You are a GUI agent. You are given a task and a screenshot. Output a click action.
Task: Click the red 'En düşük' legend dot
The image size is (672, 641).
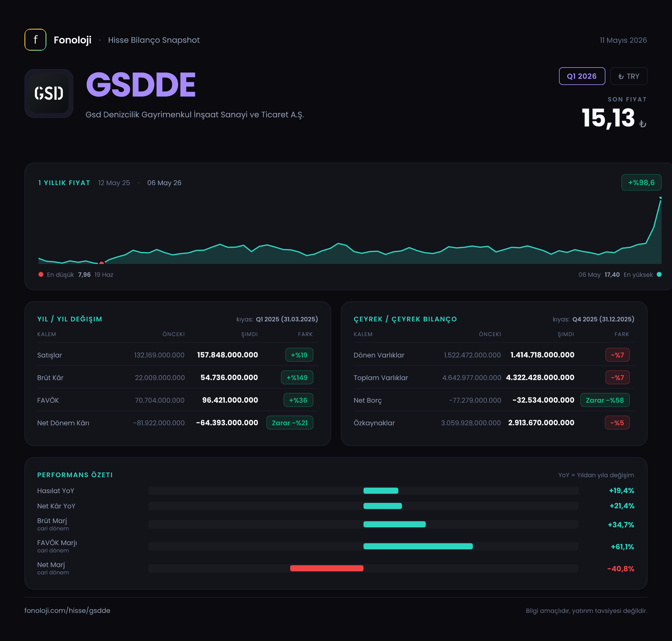(41, 274)
